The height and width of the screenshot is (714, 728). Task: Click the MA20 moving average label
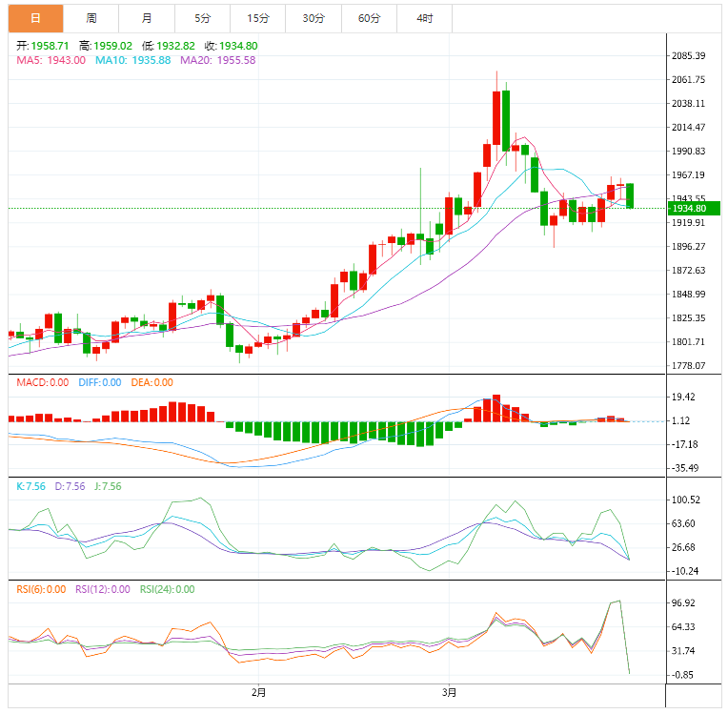[218, 60]
